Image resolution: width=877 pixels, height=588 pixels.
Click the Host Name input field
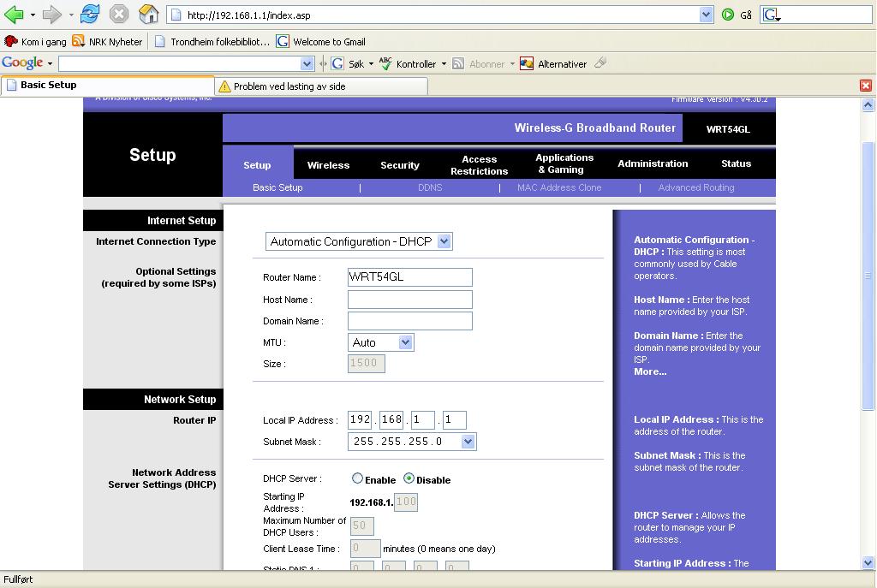coord(409,300)
